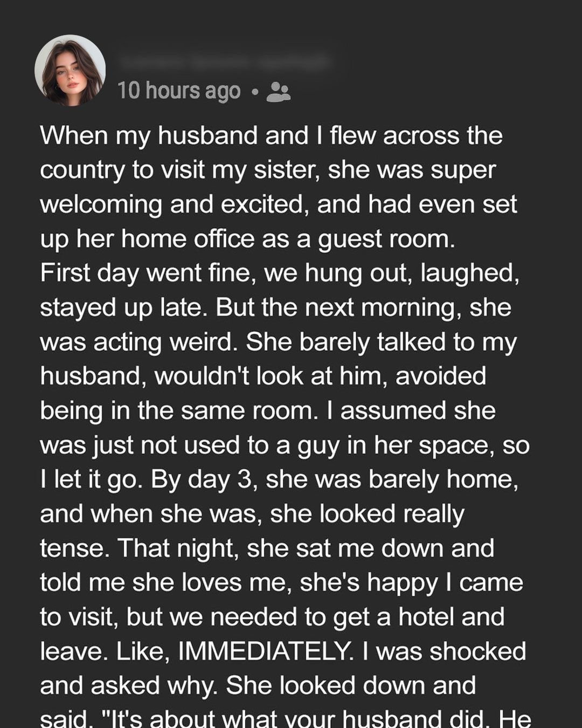Click the words "guest room" in the post

point(386,238)
